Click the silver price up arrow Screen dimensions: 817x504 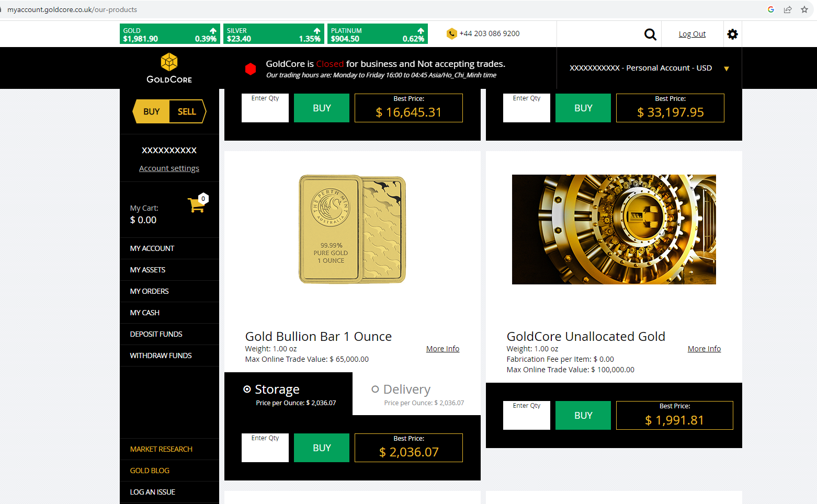[x=317, y=31]
